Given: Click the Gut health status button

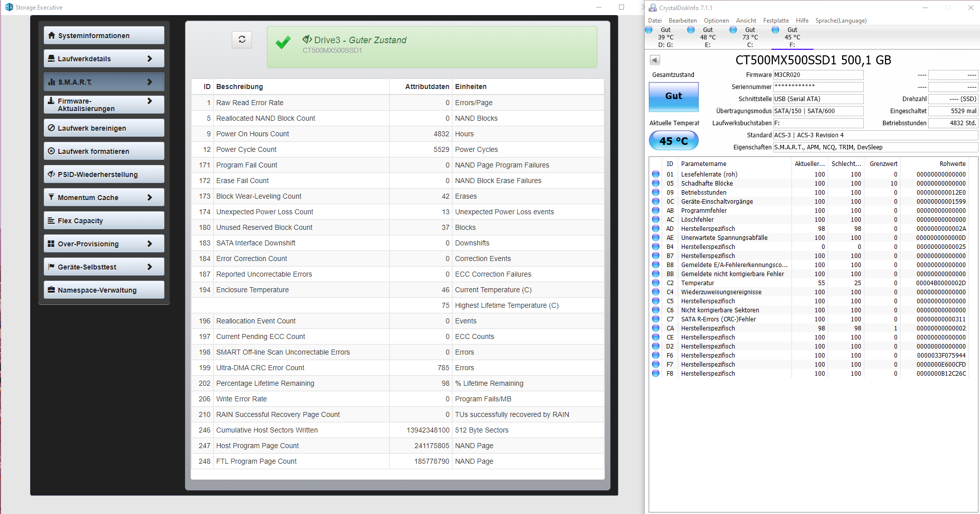Looking at the screenshot, I should [674, 97].
